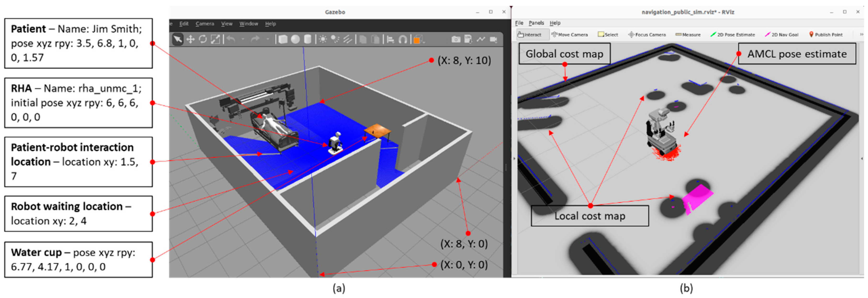The image size is (868, 298).
Task: Choose the rotate mode tool
Action: (x=202, y=40)
